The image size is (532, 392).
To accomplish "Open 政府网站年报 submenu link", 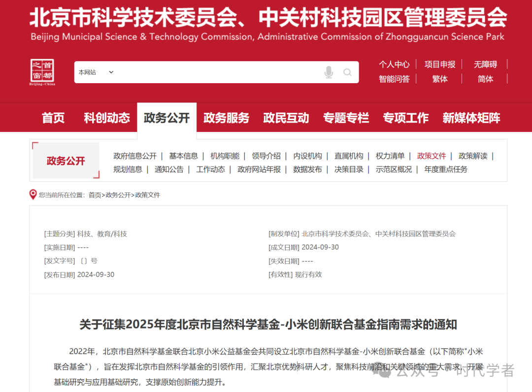I will click(x=259, y=169).
